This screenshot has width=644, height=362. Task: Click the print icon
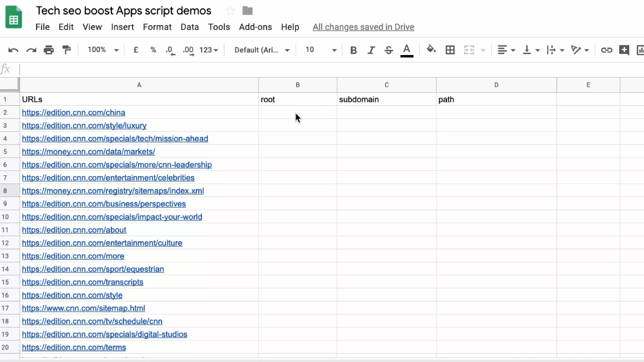pyautogui.click(x=49, y=50)
